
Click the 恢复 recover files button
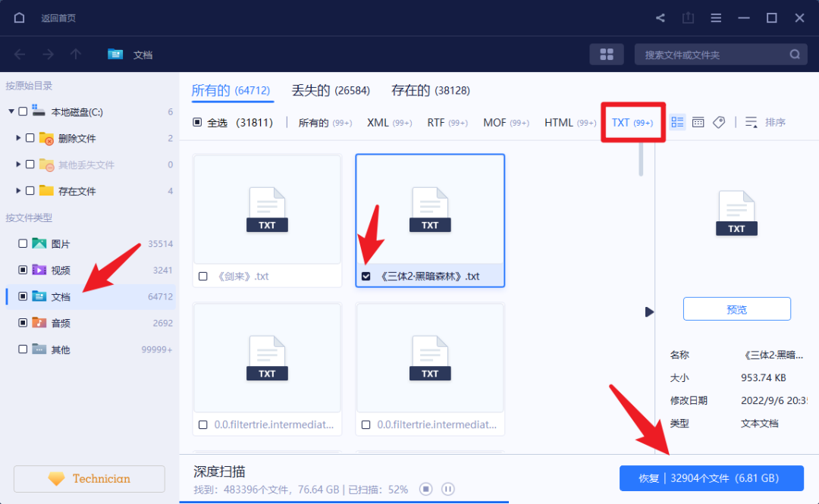(x=711, y=478)
